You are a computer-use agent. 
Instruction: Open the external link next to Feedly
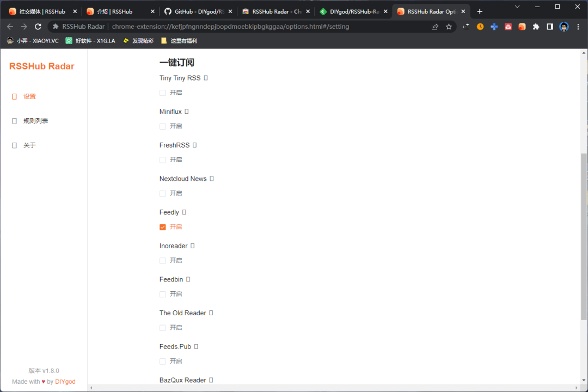185,212
